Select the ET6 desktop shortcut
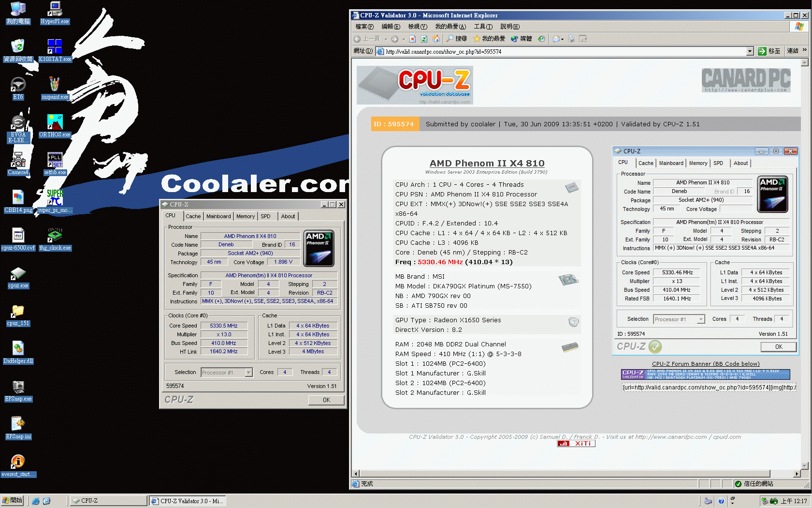812x508 pixels. [x=18, y=88]
